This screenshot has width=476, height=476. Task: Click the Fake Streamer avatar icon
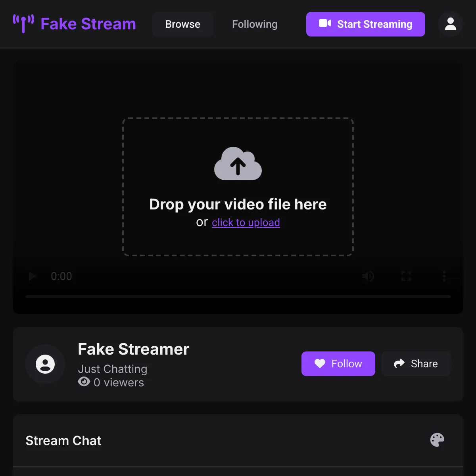pyautogui.click(x=45, y=364)
